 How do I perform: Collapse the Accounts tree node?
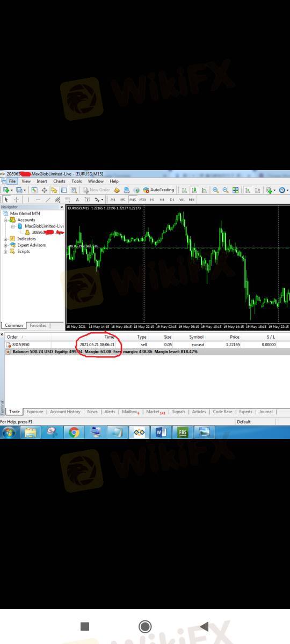pyautogui.click(x=6, y=220)
